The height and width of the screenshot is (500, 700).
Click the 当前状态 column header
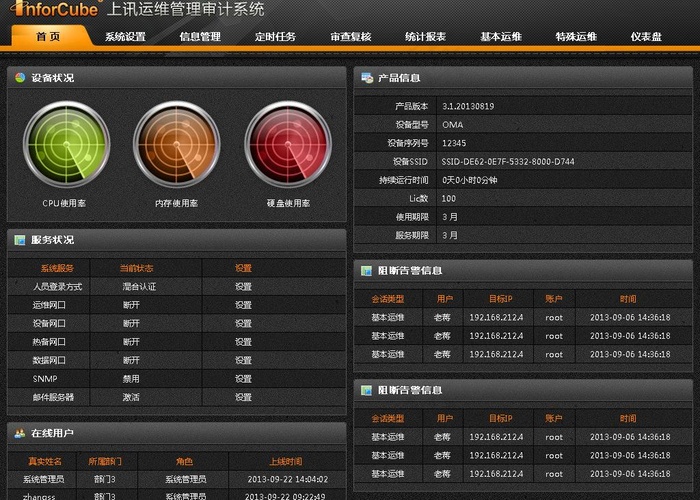coord(137,268)
